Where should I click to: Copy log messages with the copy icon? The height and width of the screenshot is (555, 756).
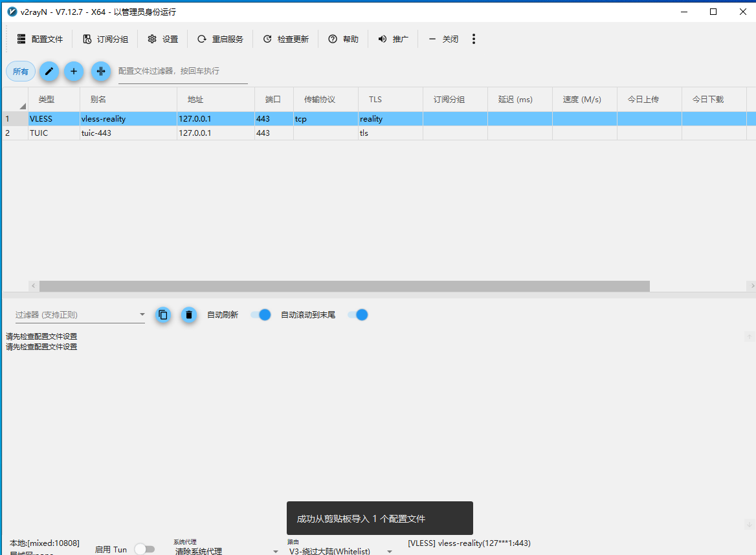click(x=163, y=315)
